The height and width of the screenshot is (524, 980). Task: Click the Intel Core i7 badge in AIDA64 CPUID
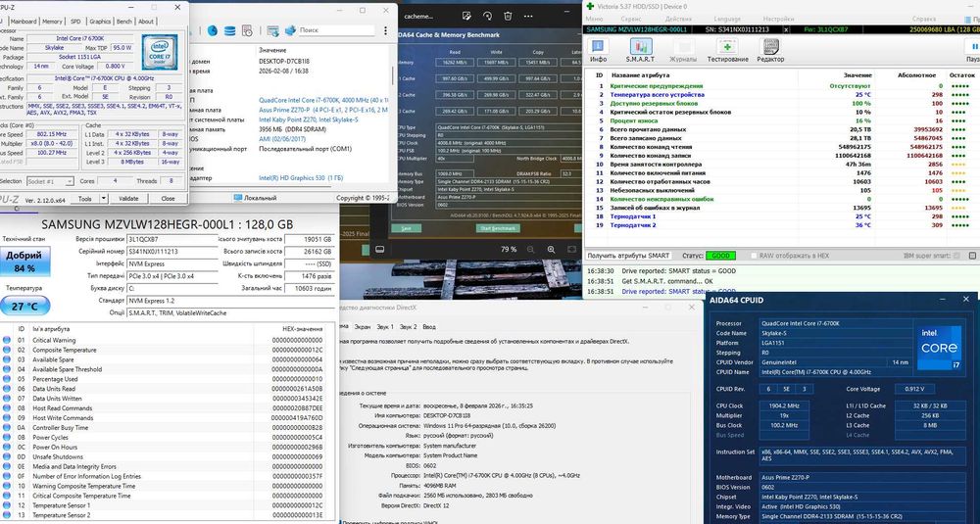939,349
